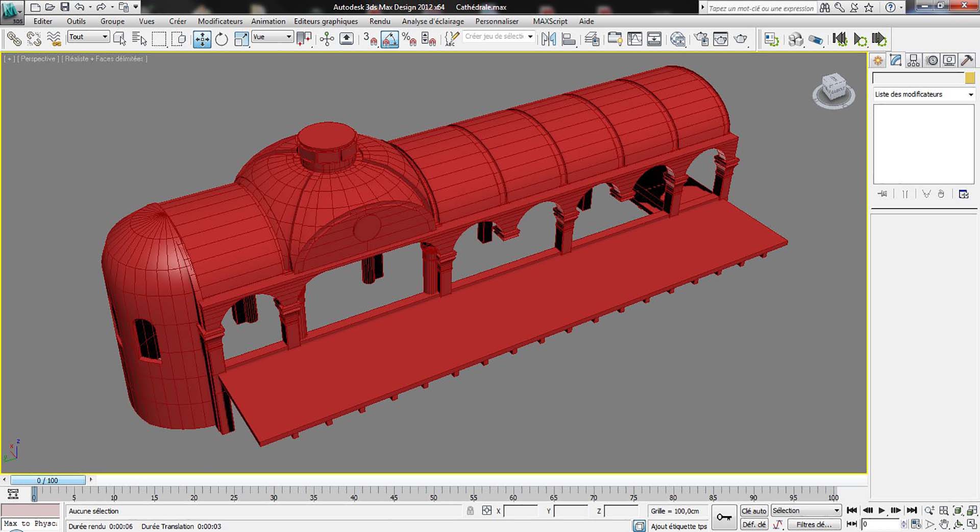The height and width of the screenshot is (532, 980).
Task: Expand the Liste des modificateurs dropdown
Action: click(923, 94)
